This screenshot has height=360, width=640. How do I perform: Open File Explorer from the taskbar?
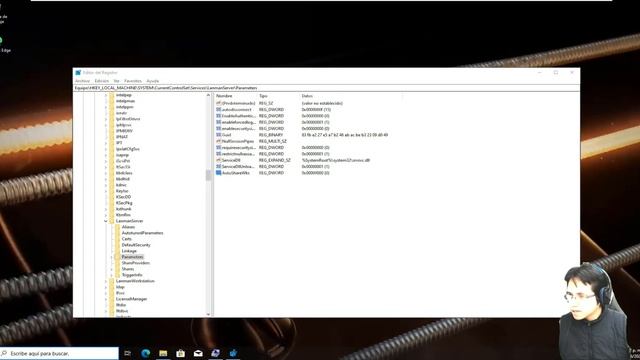coord(163,353)
